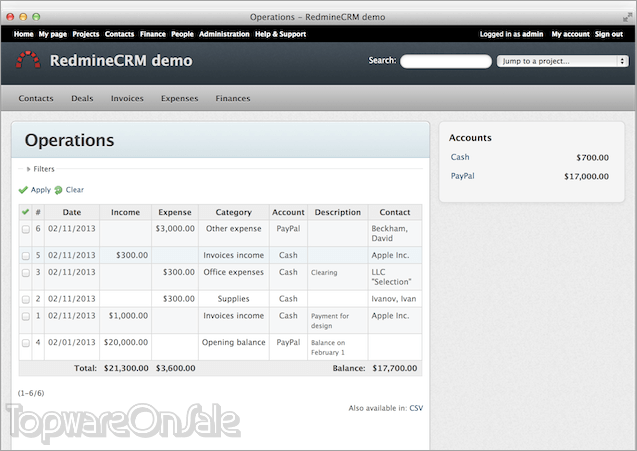Sort by the Expense column header
This screenshot has width=637, height=451.
[x=175, y=212]
